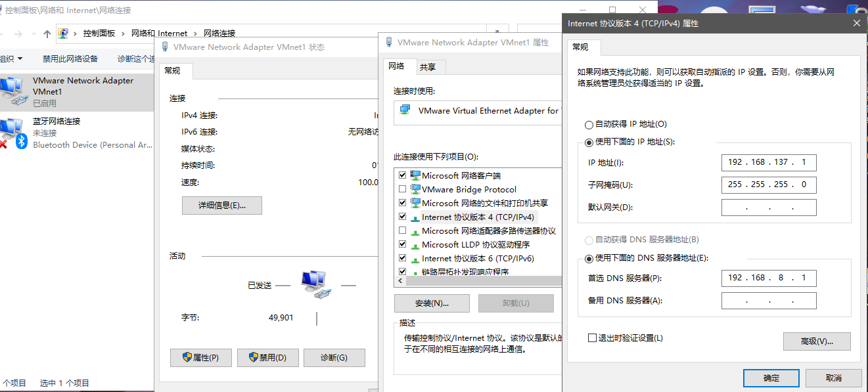Expand chevron after 网络和 Internet breadcrumb

click(195, 33)
